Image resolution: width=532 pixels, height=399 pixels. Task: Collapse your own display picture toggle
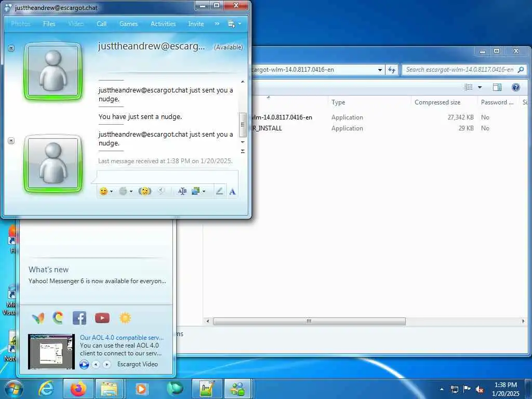[x=11, y=140]
